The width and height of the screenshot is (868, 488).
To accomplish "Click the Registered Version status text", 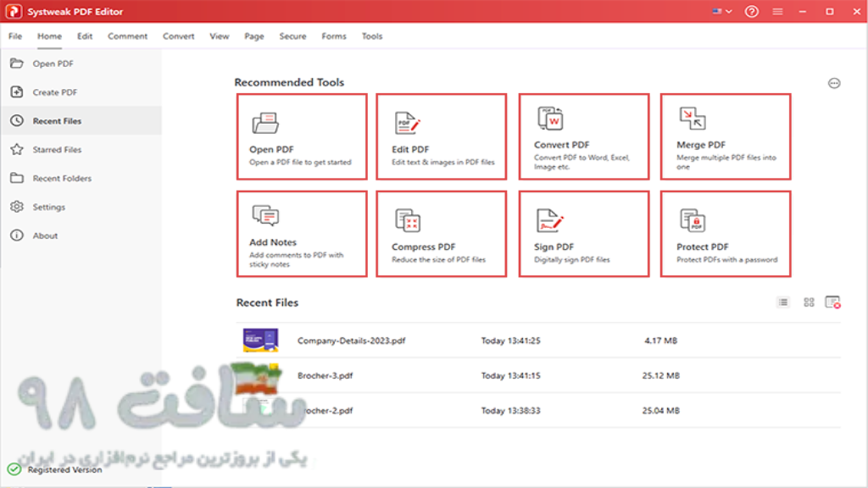I will pos(64,469).
